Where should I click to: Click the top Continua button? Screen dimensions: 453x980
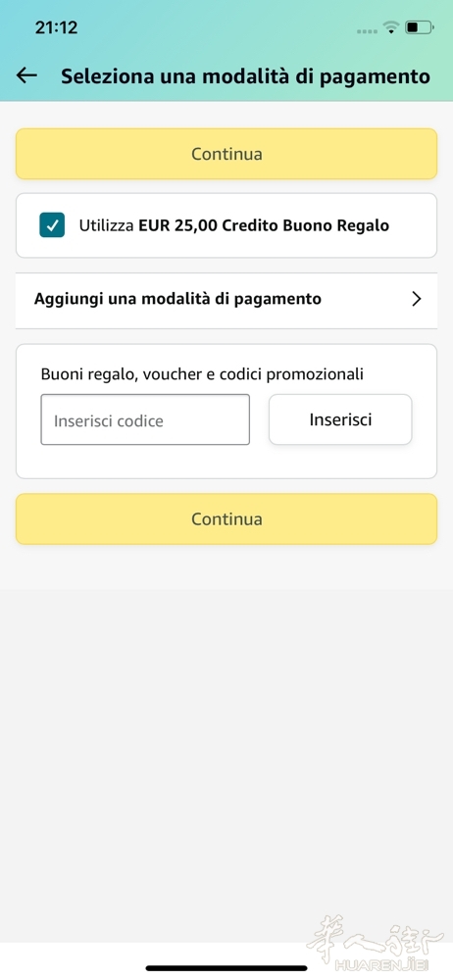[226, 154]
